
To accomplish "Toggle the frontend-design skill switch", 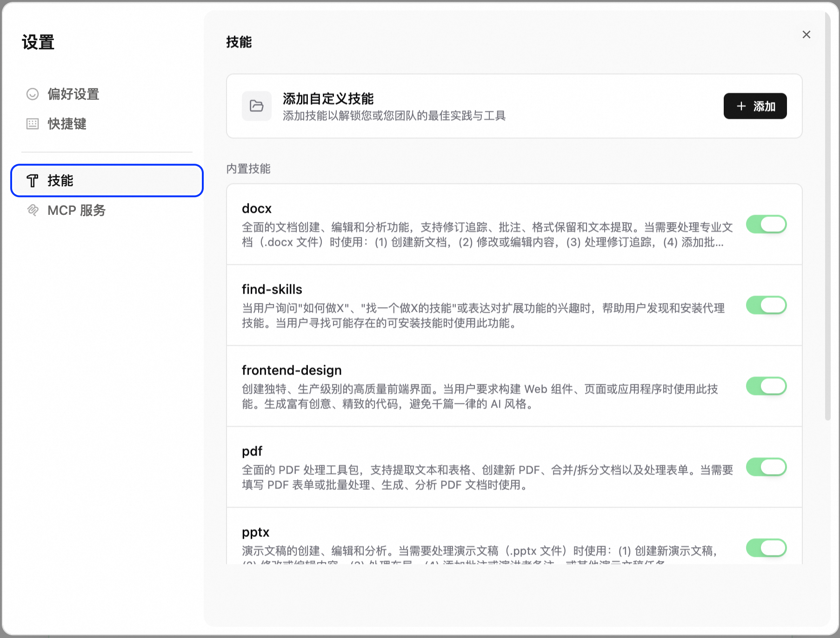I will (x=766, y=386).
